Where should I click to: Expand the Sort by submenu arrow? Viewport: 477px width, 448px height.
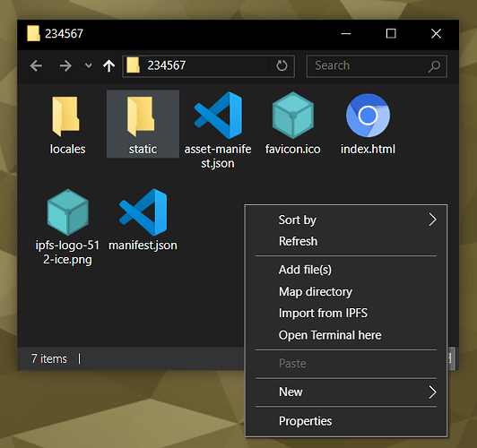click(x=432, y=220)
